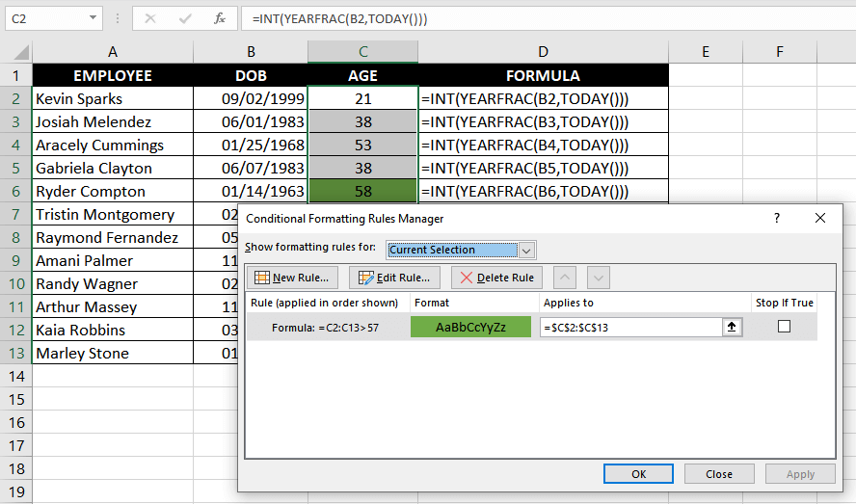Select row 19 header
This screenshot has width=856, height=504.
click(15, 492)
